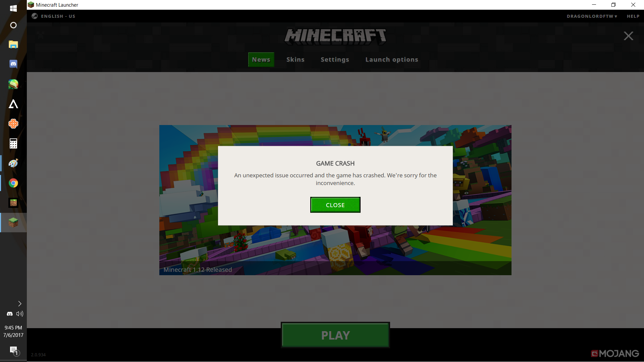The height and width of the screenshot is (362, 644).
Task: Expand the DRAGONLORDFTW account dropdown
Action: point(592,16)
